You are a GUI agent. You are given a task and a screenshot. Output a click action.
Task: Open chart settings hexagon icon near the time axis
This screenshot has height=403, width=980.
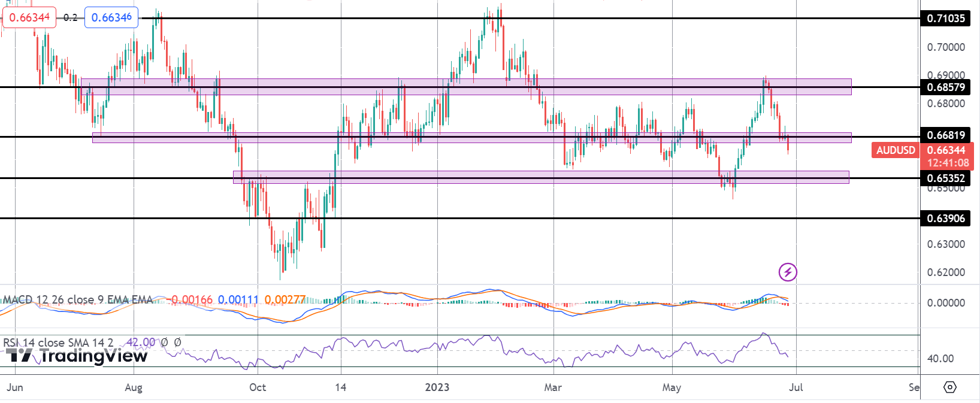(950, 387)
